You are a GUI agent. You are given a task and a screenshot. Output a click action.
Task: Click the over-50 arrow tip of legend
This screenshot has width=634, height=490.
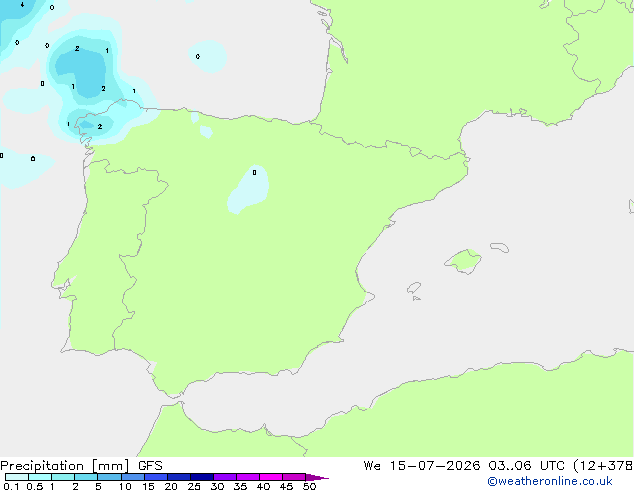(317, 477)
